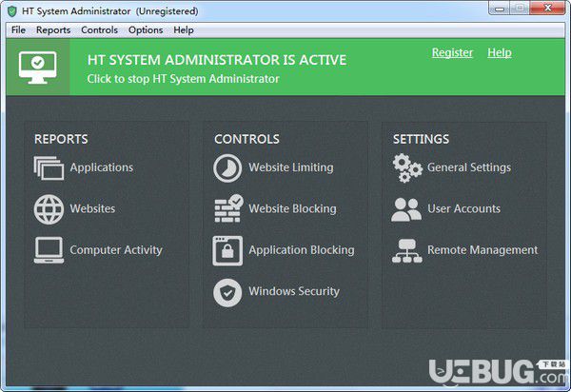Screen dimensions: 571x392
Task: Open the Remote Management label
Action: tap(482, 250)
